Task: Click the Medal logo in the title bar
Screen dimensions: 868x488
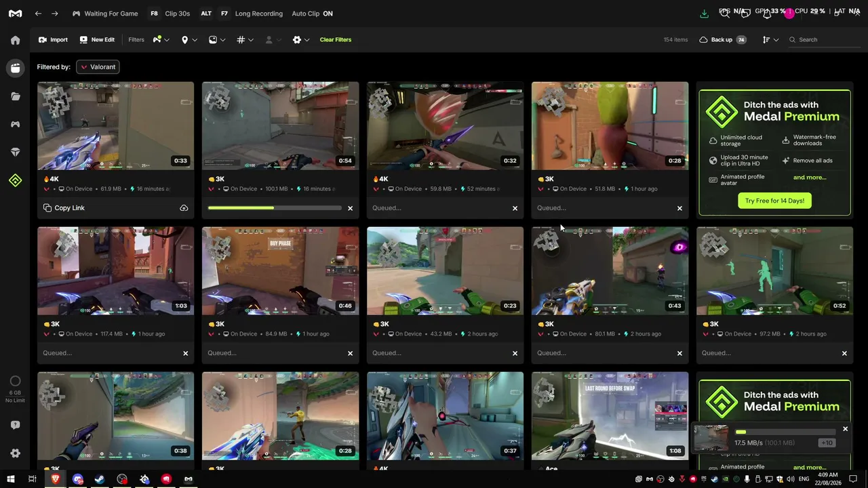Action: (15, 14)
